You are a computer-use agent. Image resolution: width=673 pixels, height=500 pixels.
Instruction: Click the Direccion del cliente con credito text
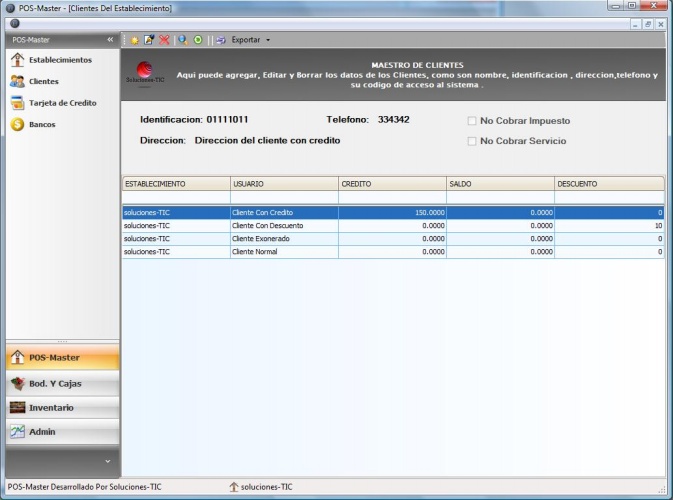coord(267,140)
